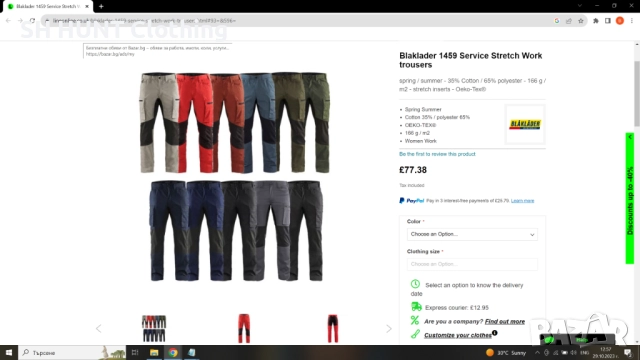
Task: Click the main trousers product image
Action: [x=236, y=176]
